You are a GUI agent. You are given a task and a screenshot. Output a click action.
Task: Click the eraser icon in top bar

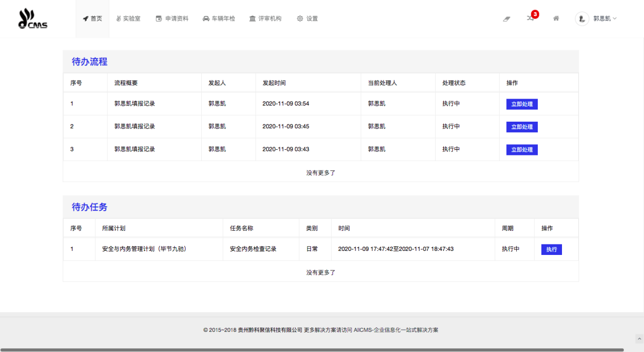507,19
